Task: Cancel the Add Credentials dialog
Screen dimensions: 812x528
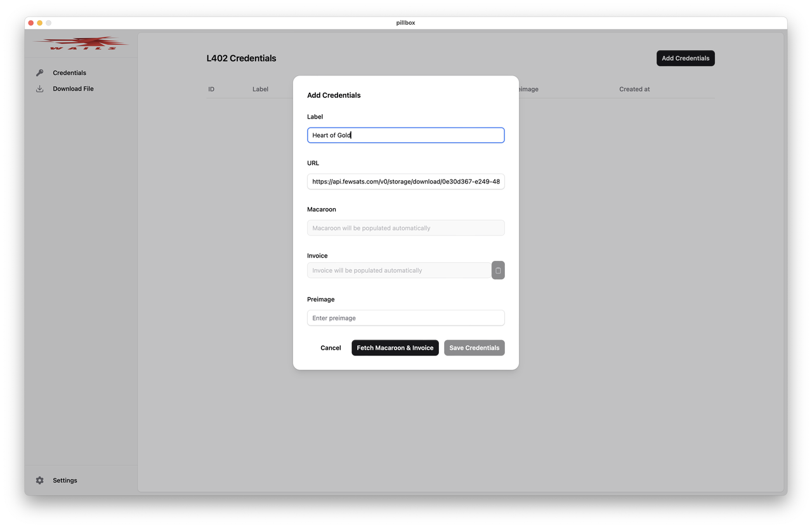Action: [x=331, y=348]
